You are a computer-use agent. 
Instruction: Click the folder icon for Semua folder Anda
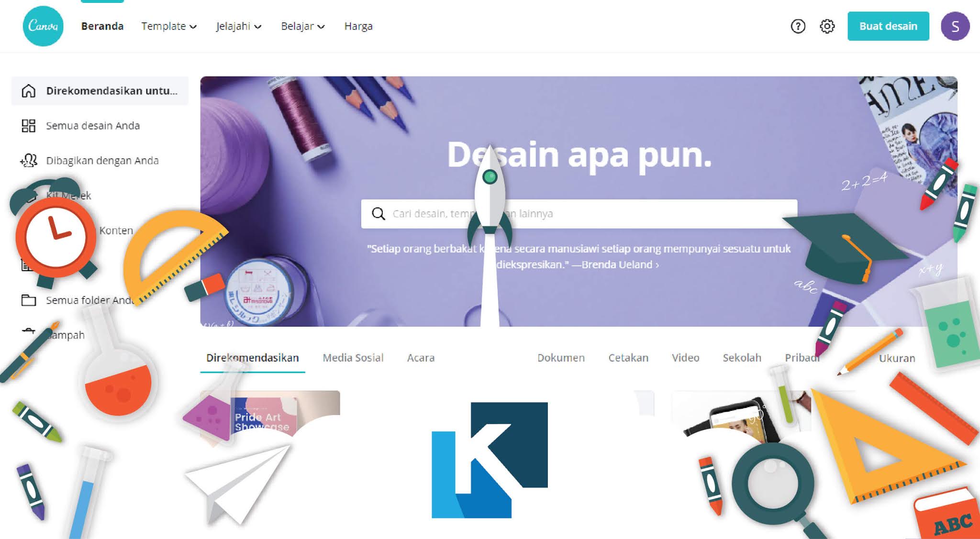(29, 300)
